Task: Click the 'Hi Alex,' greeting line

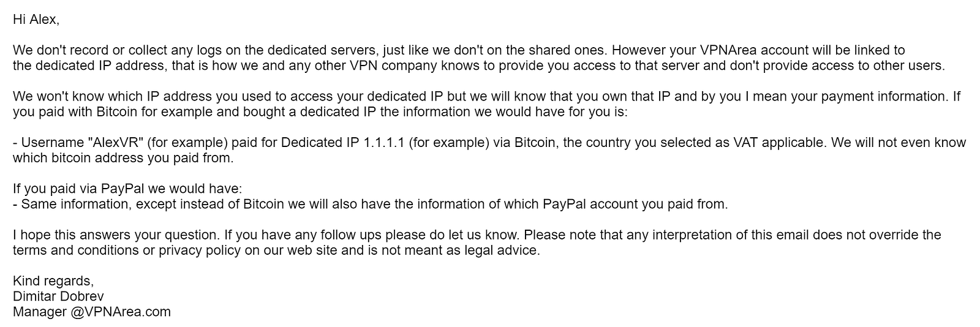Action: [36, 20]
